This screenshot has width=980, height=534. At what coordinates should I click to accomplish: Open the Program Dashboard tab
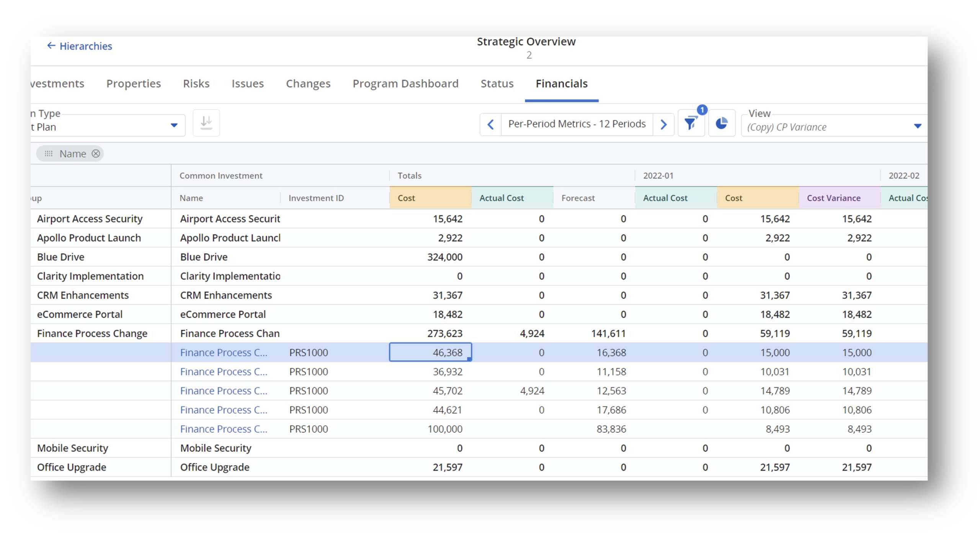[405, 84]
